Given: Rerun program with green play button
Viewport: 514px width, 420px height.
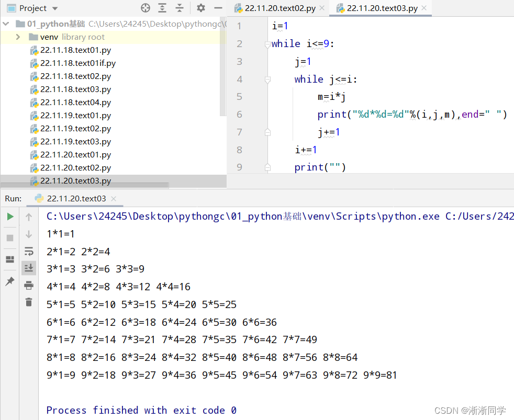Looking at the screenshot, I should coord(10,217).
